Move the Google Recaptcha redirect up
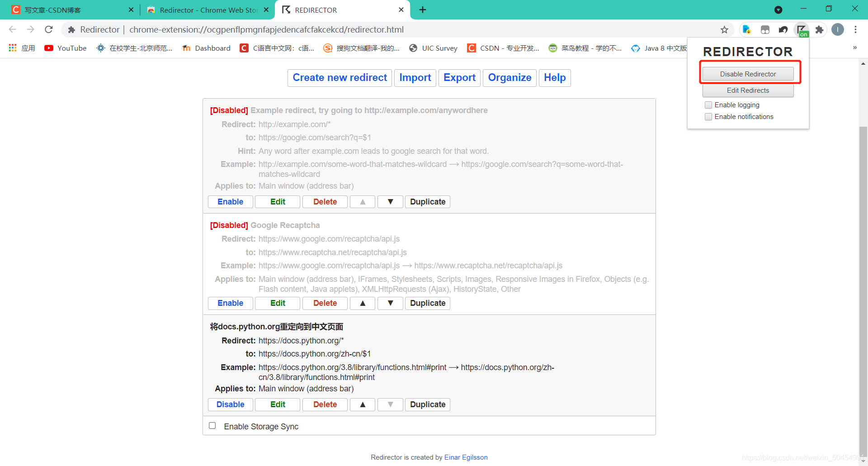The image size is (868, 466). (363, 303)
